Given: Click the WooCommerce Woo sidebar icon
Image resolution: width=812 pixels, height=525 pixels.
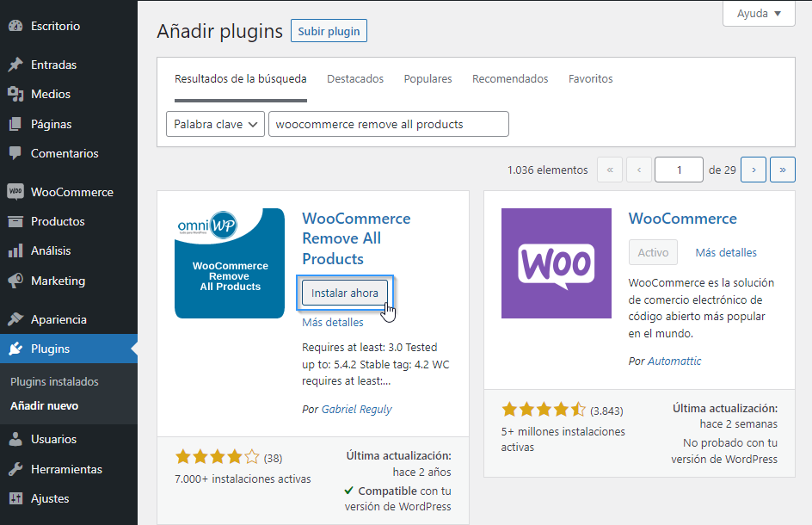Looking at the screenshot, I should click(15, 191).
